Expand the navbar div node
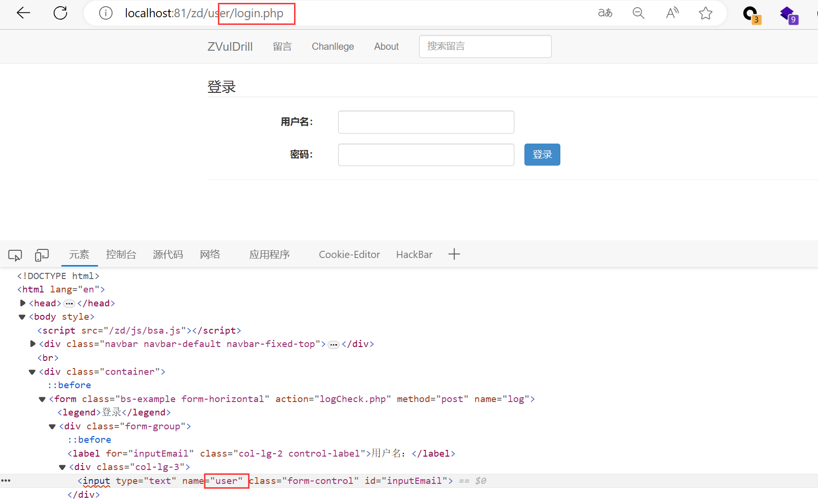This screenshot has width=818, height=504. click(x=33, y=344)
